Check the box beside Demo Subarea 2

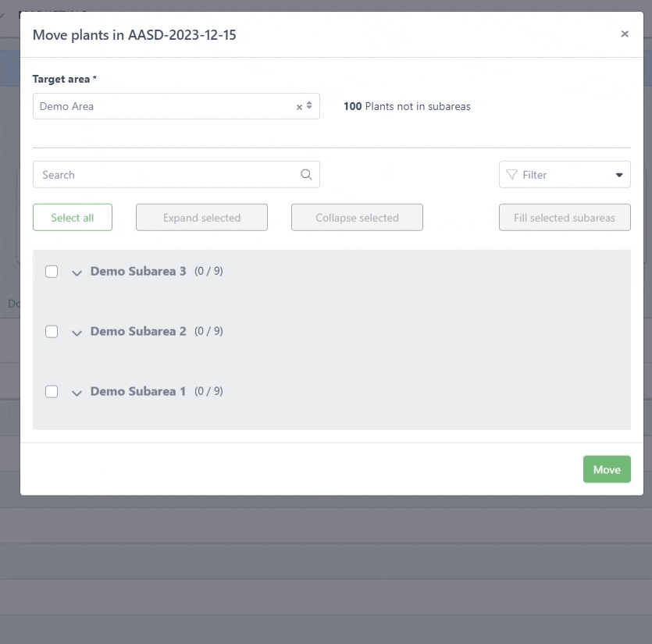click(x=52, y=332)
